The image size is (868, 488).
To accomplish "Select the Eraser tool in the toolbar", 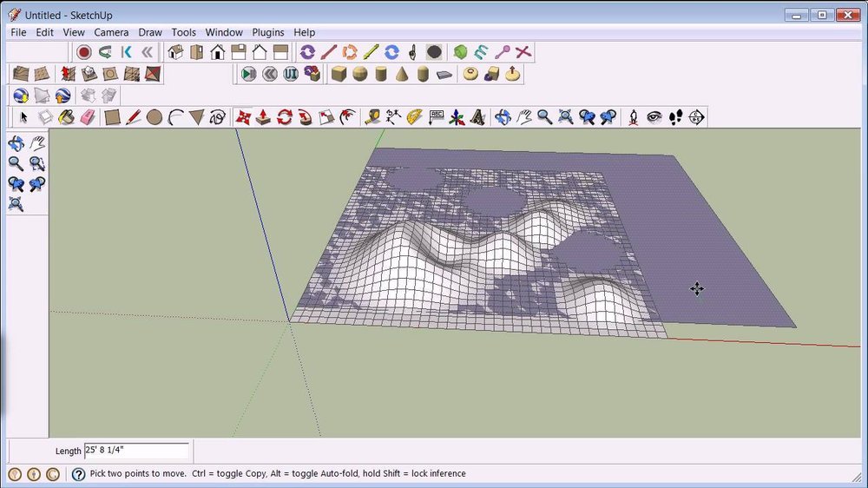I will click(87, 117).
